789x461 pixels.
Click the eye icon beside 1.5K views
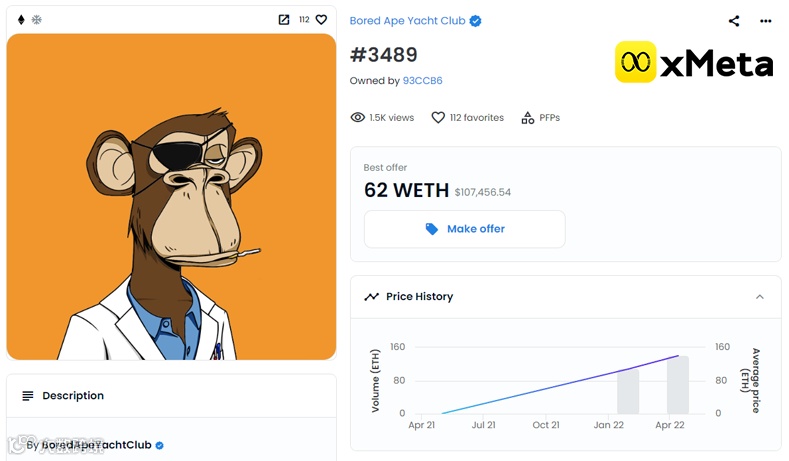tap(358, 118)
